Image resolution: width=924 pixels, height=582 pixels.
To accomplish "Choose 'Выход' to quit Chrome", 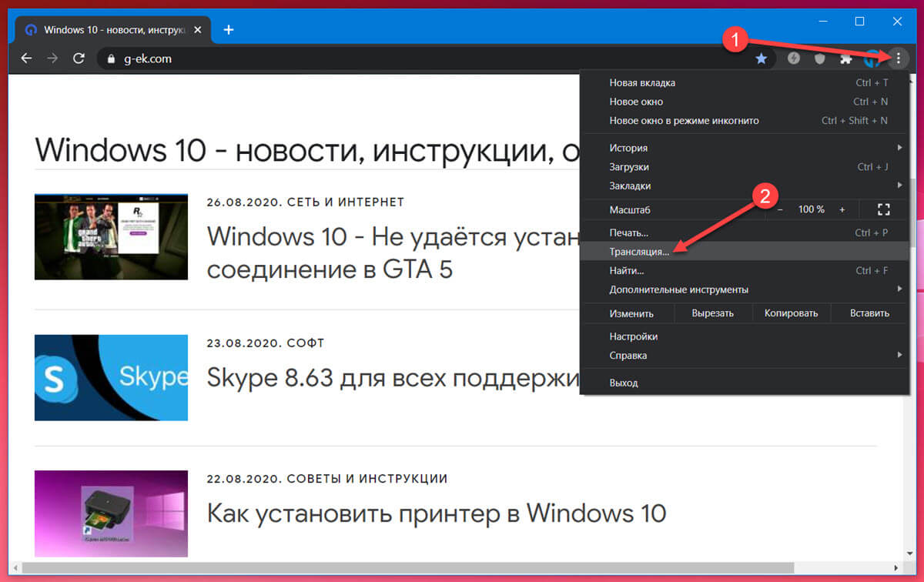I will 745,383.
